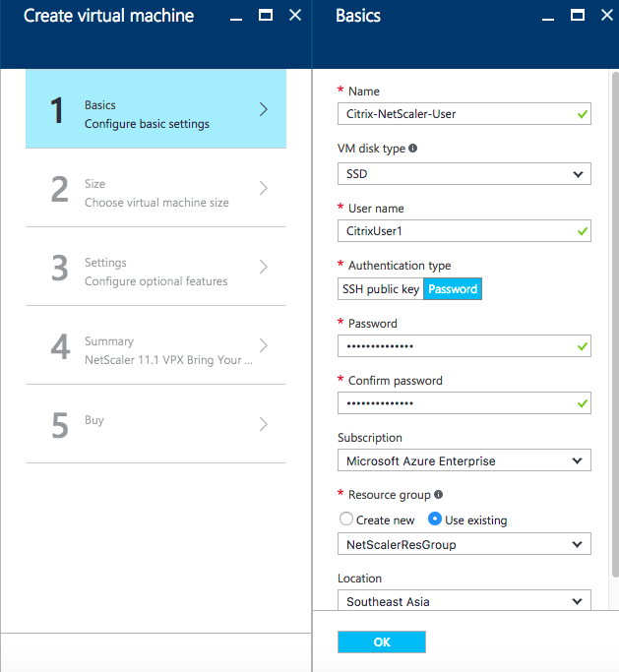The width and height of the screenshot is (619, 672).
Task: Close the Basics blade
Action: 607,16
